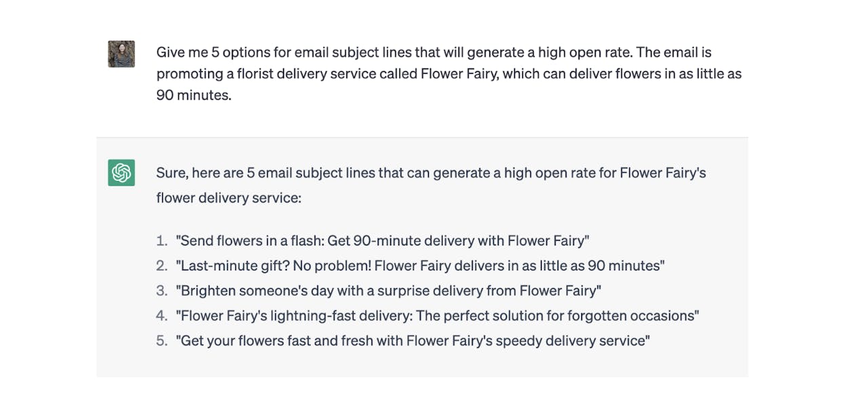Click the green ChatGPT logo icon
This screenshot has height=408, width=868.
click(121, 173)
